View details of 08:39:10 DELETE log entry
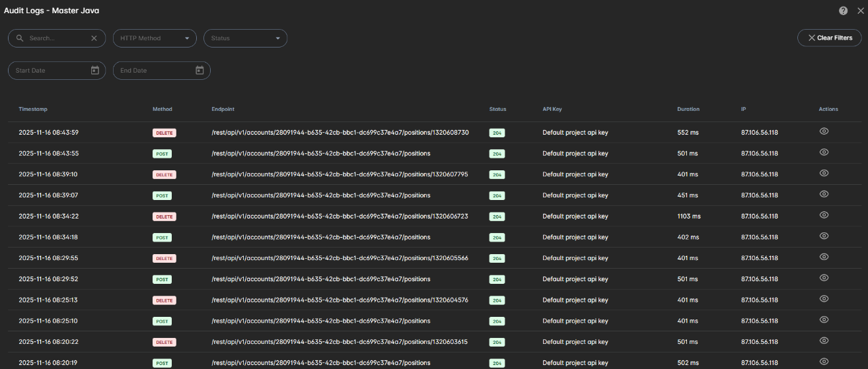 824,173
